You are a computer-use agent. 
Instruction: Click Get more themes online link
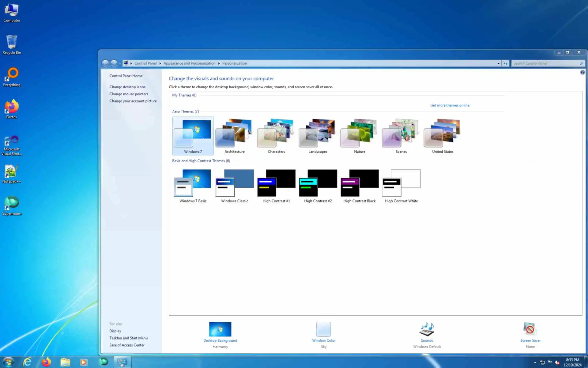(450, 105)
